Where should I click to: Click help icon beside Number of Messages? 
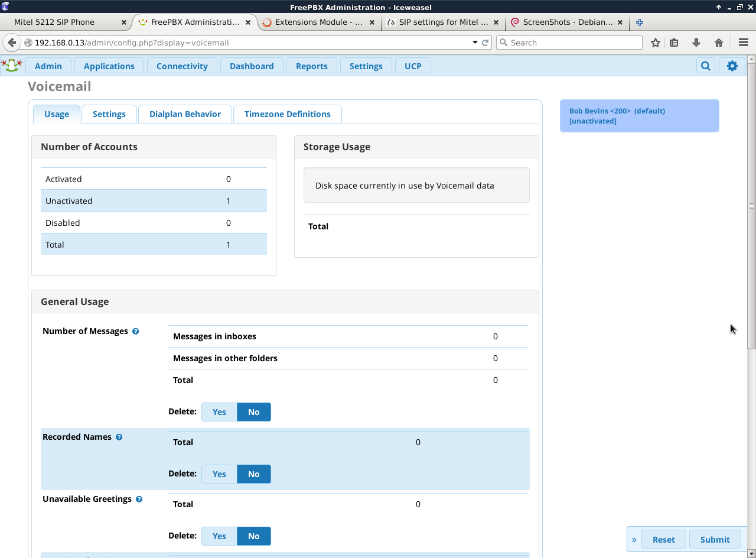135,332
